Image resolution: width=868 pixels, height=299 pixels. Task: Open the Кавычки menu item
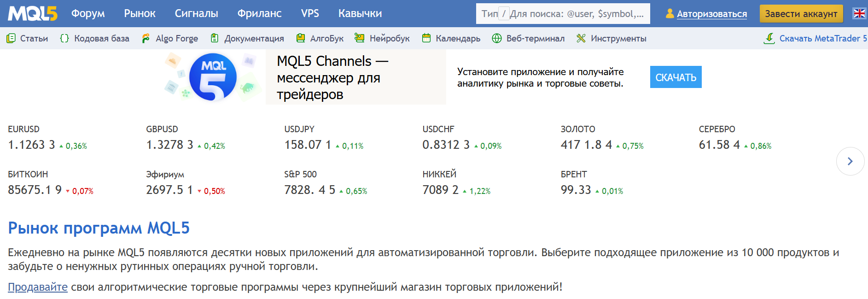pos(360,13)
